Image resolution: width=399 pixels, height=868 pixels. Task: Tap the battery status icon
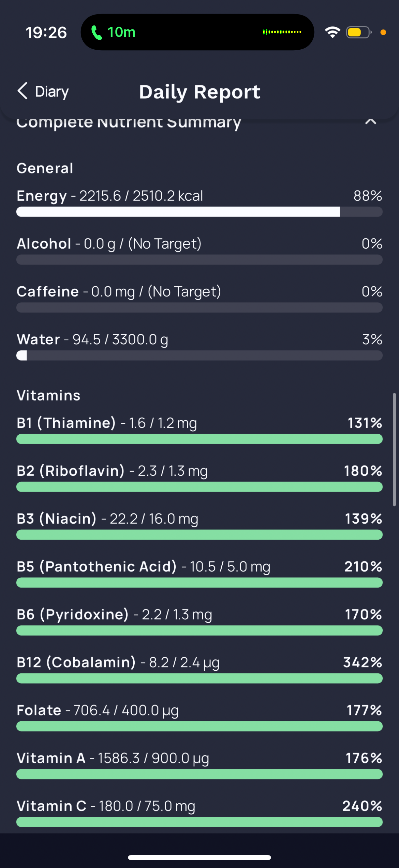pos(359,32)
